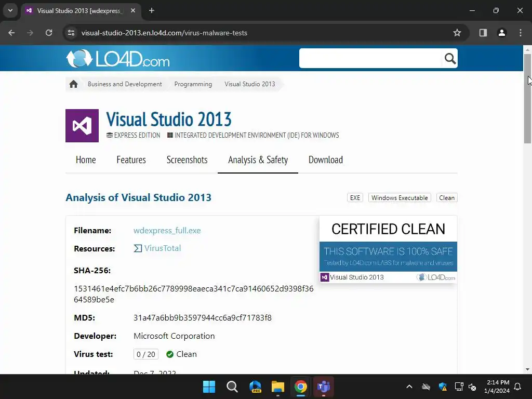Click the OneDrive cloud tray icon
Image resolution: width=532 pixels, height=399 pixels.
coord(426,387)
